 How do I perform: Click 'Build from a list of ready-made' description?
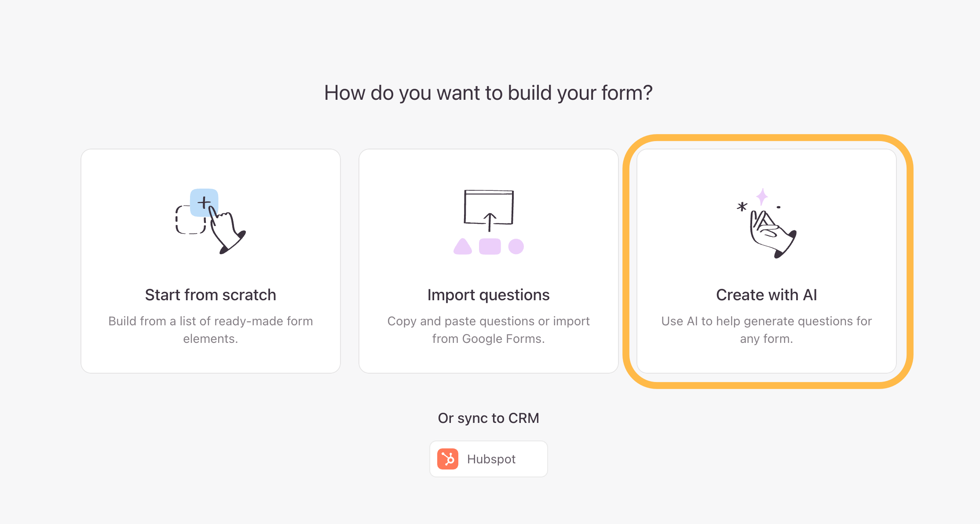tap(211, 330)
